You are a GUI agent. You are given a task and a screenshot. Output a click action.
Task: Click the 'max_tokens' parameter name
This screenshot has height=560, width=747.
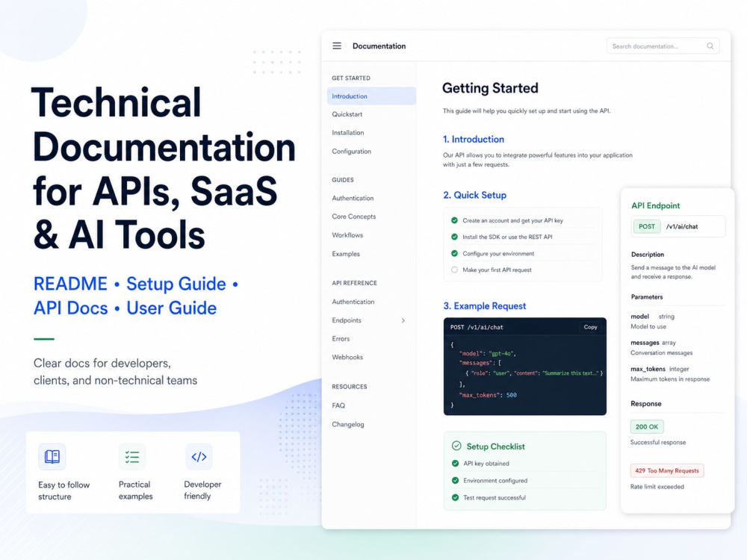click(x=648, y=369)
